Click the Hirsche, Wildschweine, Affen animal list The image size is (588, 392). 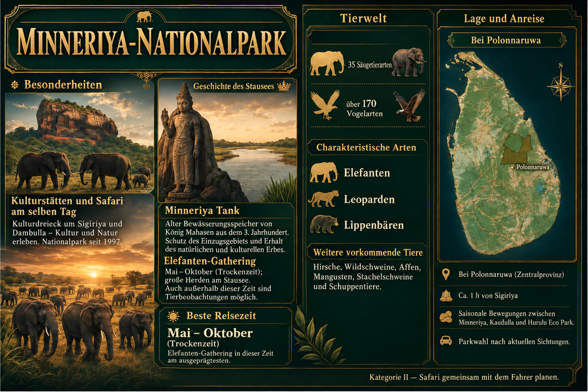point(367,277)
